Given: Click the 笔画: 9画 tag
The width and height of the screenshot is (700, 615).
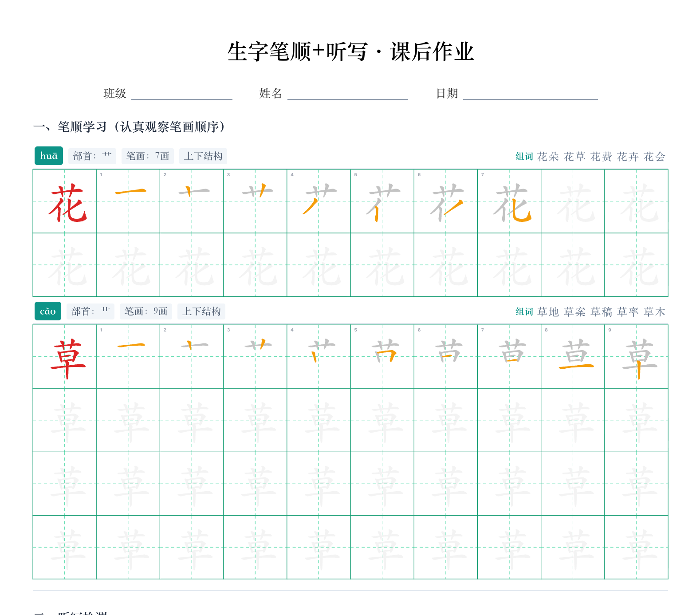Looking at the screenshot, I should (x=146, y=311).
